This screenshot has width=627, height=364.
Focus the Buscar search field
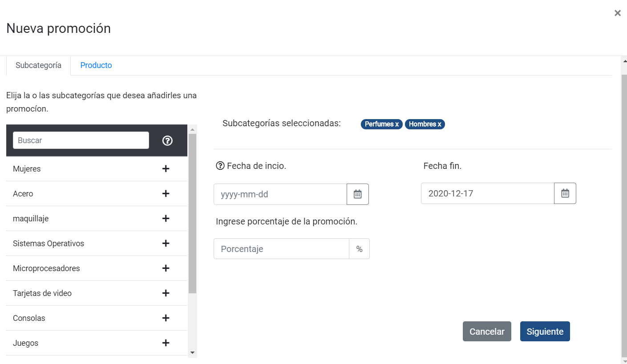click(81, 140)
